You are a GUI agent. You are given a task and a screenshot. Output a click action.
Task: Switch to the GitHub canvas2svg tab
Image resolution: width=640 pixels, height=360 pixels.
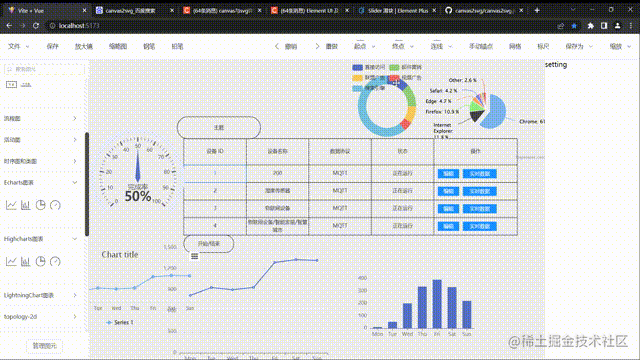coord(484,10)
